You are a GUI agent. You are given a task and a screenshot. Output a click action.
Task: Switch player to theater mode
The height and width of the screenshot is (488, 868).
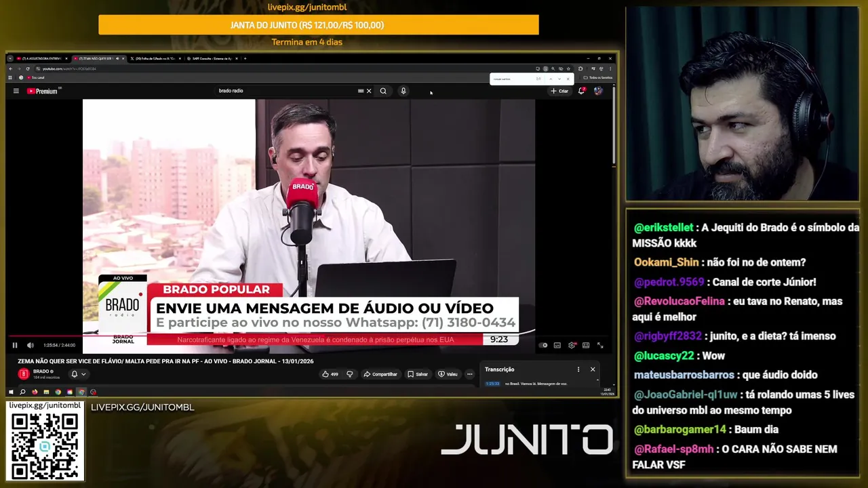tap(586, 346)
